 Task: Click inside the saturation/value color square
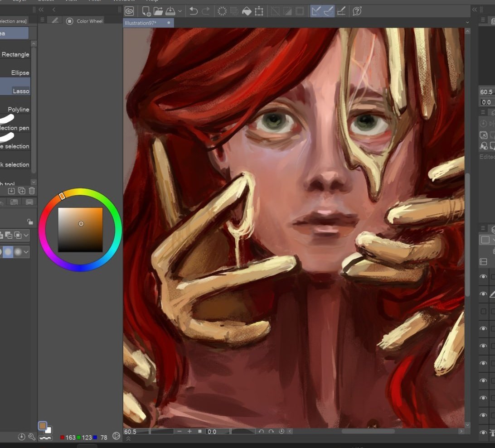pyautogui.click(x=80, y=230)
